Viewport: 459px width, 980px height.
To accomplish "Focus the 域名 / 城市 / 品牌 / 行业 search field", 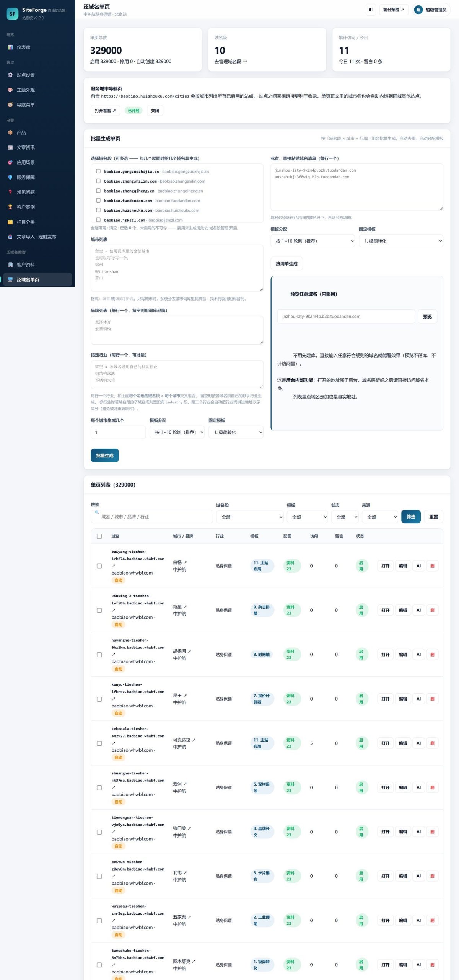I will tap(152, 517).
